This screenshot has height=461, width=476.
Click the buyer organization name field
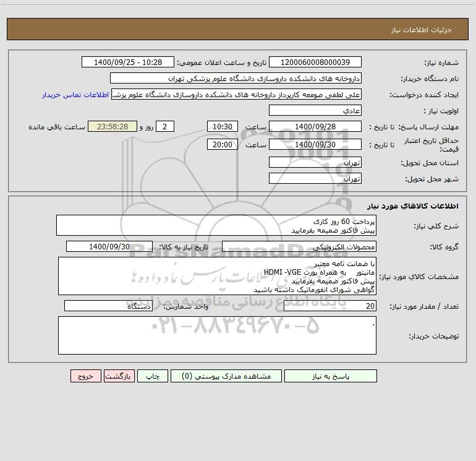(236, 78)
